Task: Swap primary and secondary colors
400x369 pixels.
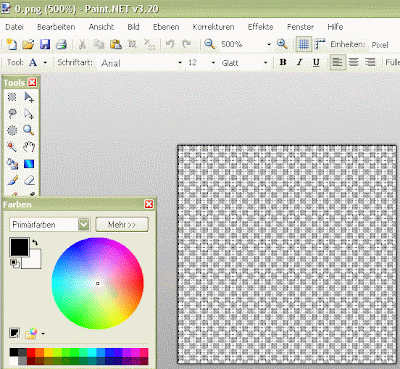Action: tap(35, 243)
